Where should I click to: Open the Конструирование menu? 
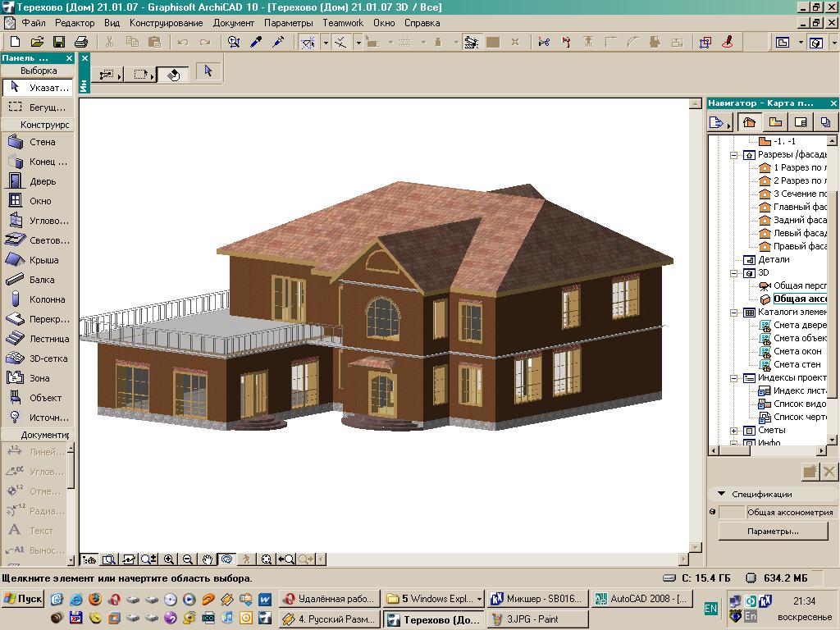[166, 23]
